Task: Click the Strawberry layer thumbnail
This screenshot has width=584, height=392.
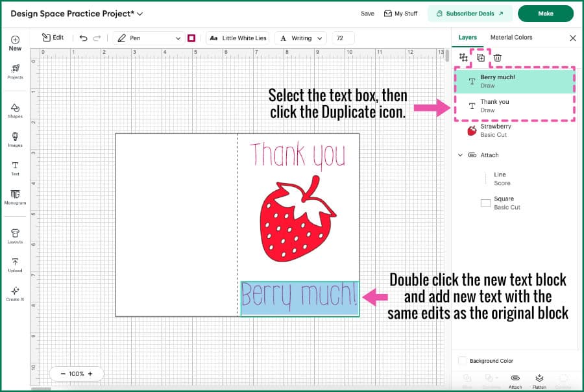Action: pyautogui.click(x=472, y=130)
